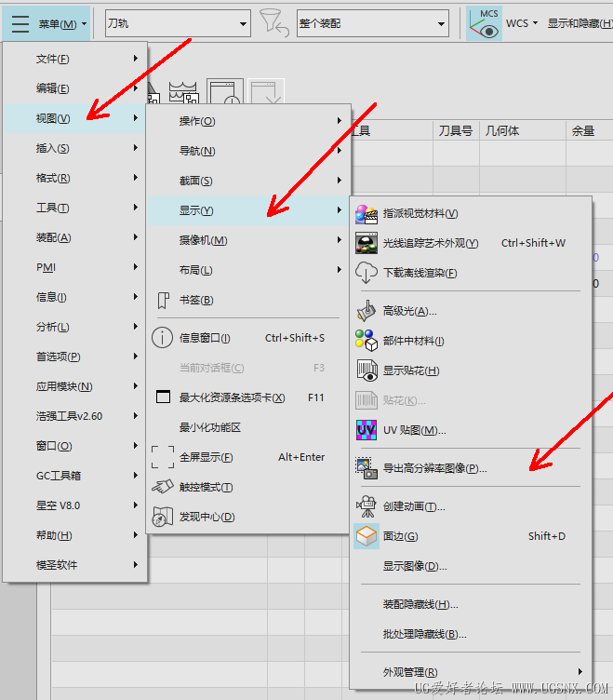The height and width of the screenshot is (700, 613).
Task: Select 最大化资源条选项卡 option
Action: [248, 397]
